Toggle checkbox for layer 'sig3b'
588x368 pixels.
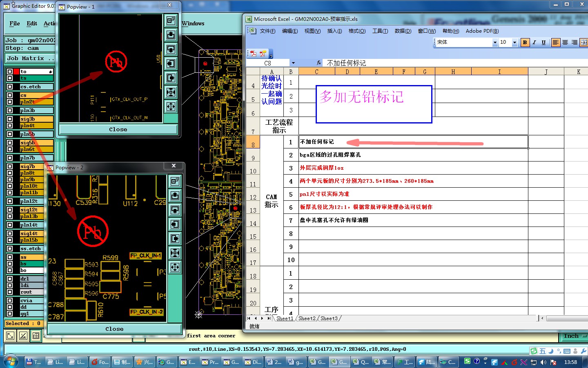(x=10, y=119)
